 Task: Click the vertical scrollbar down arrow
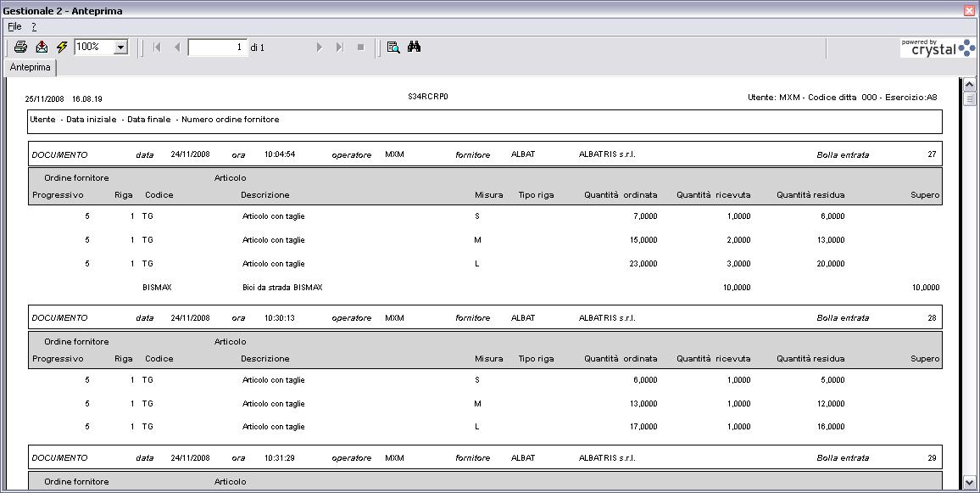[970, 482]
